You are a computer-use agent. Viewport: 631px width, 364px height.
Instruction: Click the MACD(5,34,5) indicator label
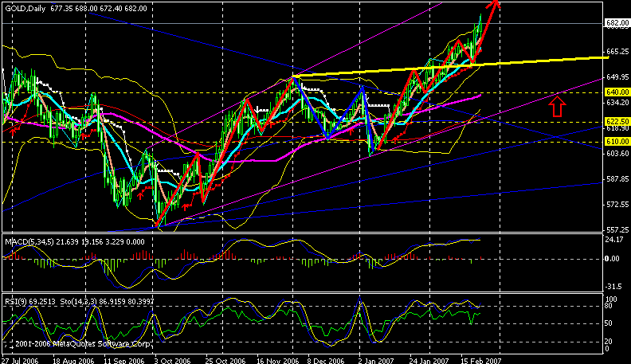pyautogui.click(x=29, y=240)
